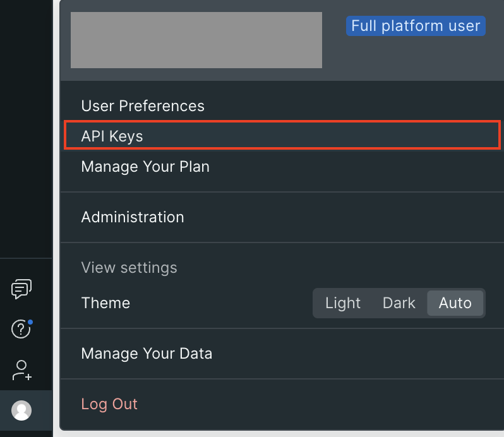Click the invite user icon
504x437 pixels.
point(21,370)
